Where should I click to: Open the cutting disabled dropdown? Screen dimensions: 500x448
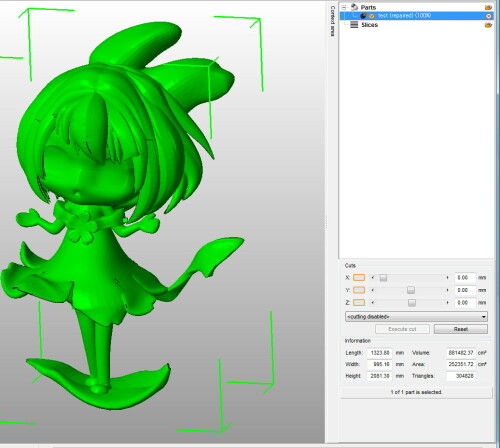click(416, 316)
